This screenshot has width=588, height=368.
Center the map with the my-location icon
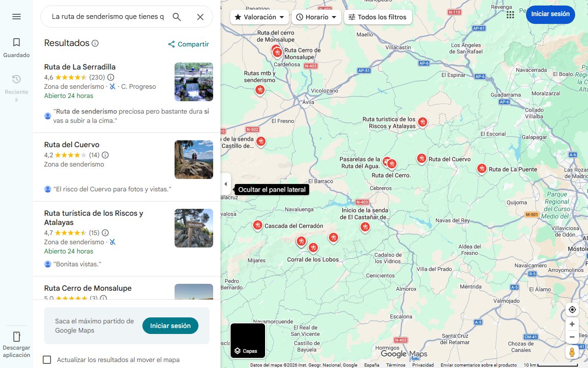coord(572,310)
